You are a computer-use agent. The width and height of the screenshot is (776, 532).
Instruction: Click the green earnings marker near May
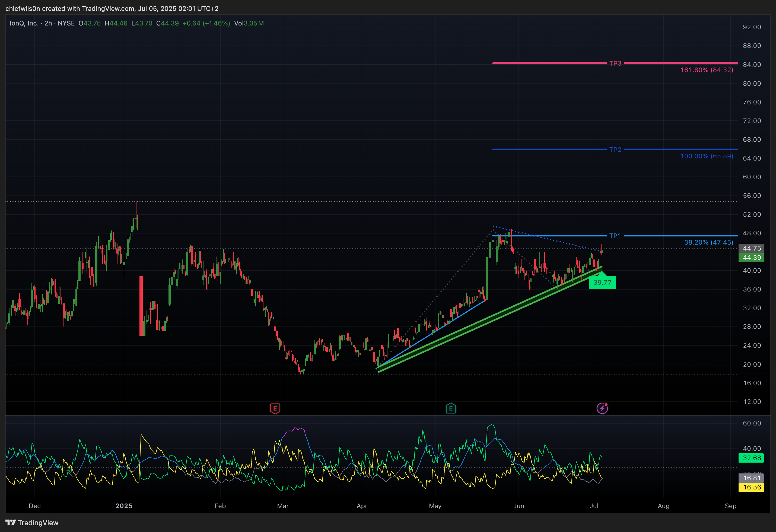point(451,408)
